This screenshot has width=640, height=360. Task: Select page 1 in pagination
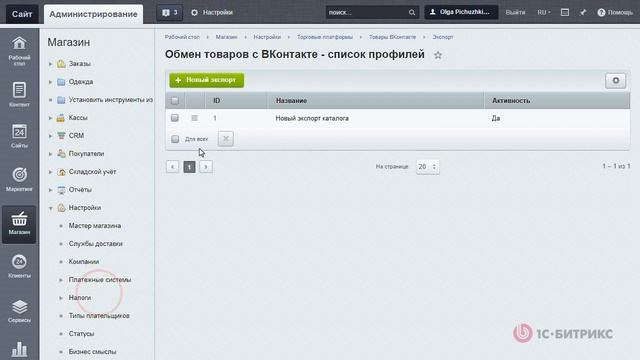click(189, 167)
